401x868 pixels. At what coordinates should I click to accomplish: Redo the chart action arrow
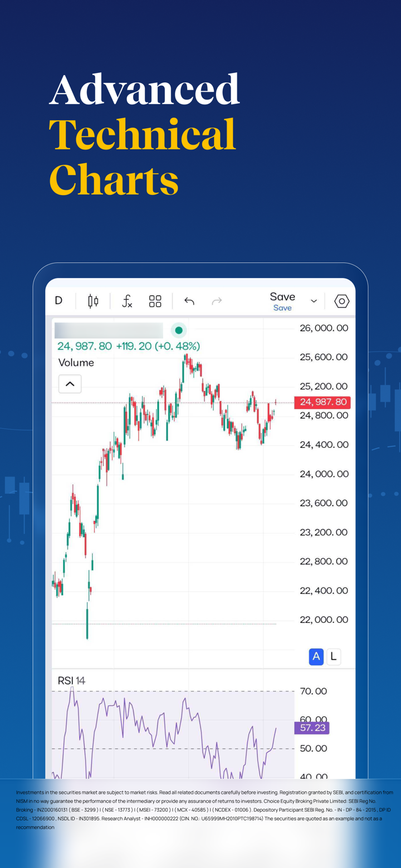click(x=217, y=301)
